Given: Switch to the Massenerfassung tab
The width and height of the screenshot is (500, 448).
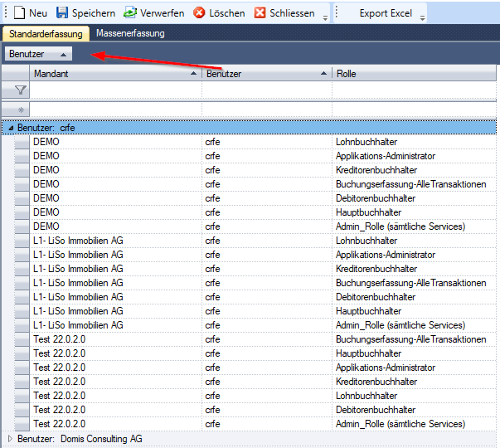Looking at the screenshot, I should (130, 34).
